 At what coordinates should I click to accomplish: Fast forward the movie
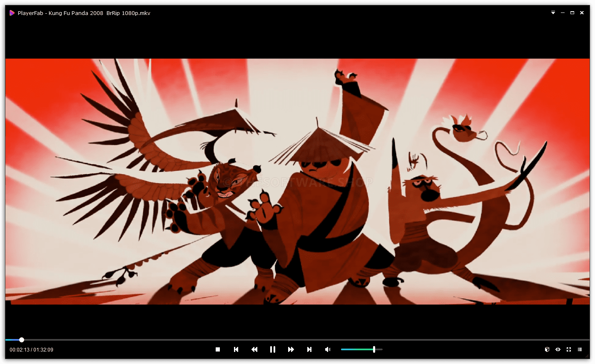(x=291, y=349)
